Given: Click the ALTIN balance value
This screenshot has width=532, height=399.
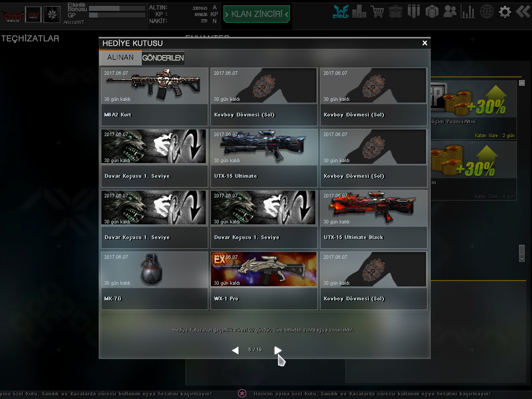Looking at the screenshot, I should click(200, 8).
